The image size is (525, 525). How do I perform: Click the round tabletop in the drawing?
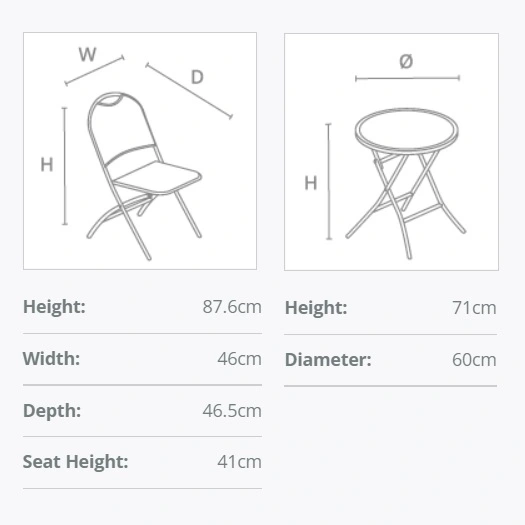tap(407, 130)
